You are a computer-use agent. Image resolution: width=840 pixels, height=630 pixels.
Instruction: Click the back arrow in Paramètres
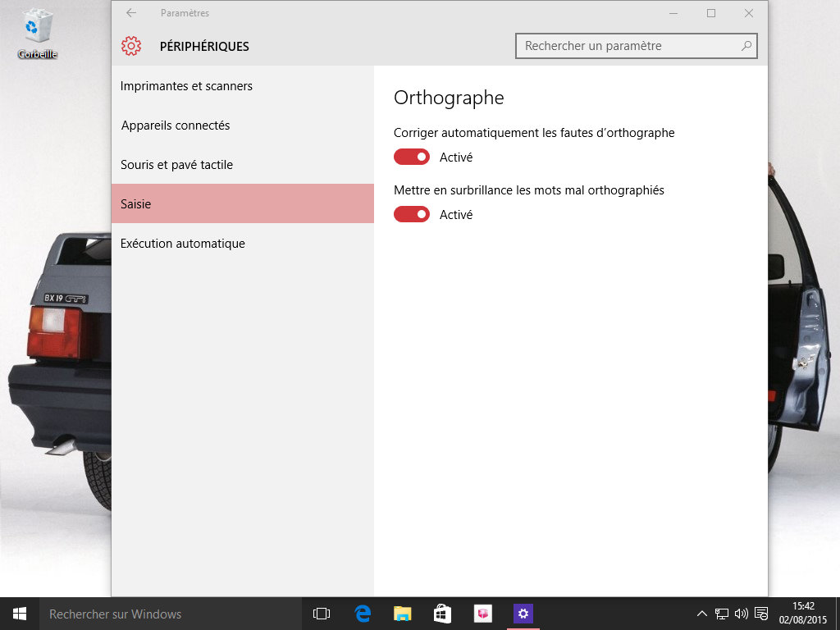point(131,13)
